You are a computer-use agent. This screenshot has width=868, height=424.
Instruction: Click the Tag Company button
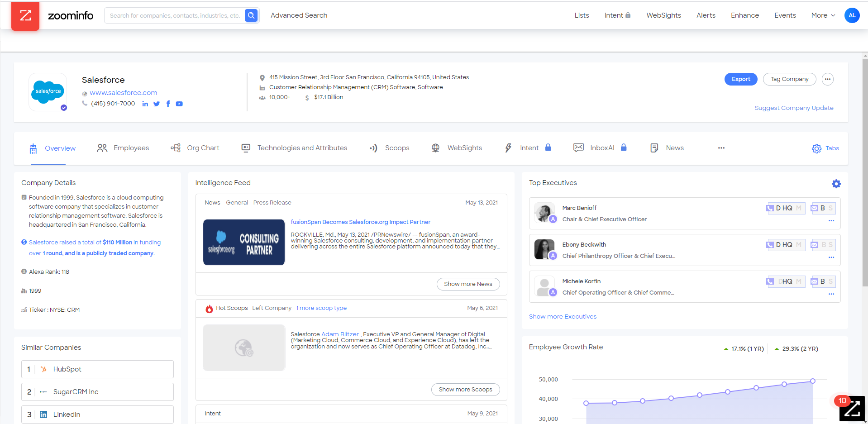tap(790, 79)
